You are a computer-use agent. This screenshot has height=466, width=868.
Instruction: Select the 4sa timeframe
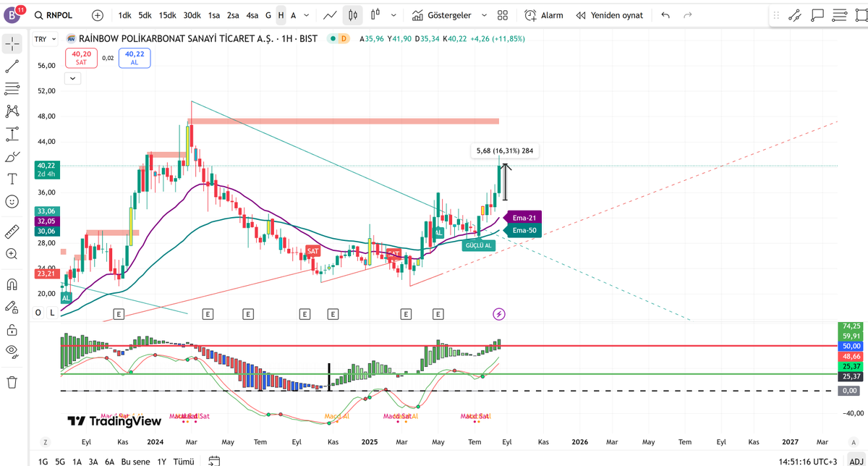click(x=252, y=15)
